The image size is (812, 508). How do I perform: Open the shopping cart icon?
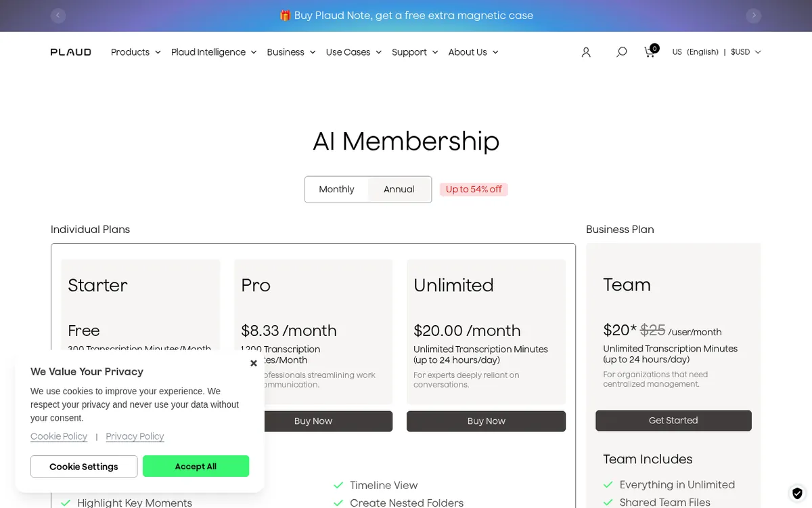(651, 51)
